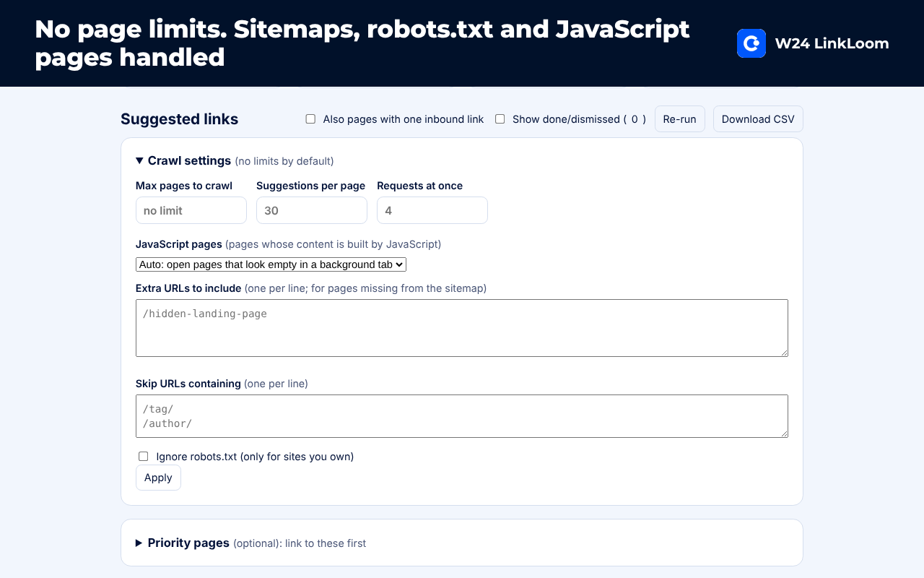Viewport: 924px width, 578px height.
Task: Click the 'JavaScript pages' label text
Action: tap(179, 244)
